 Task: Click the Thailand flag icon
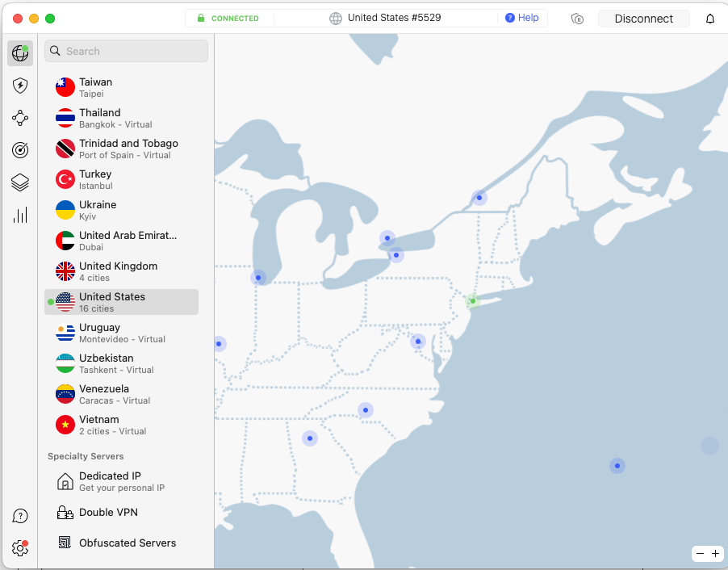pos(65,118)
